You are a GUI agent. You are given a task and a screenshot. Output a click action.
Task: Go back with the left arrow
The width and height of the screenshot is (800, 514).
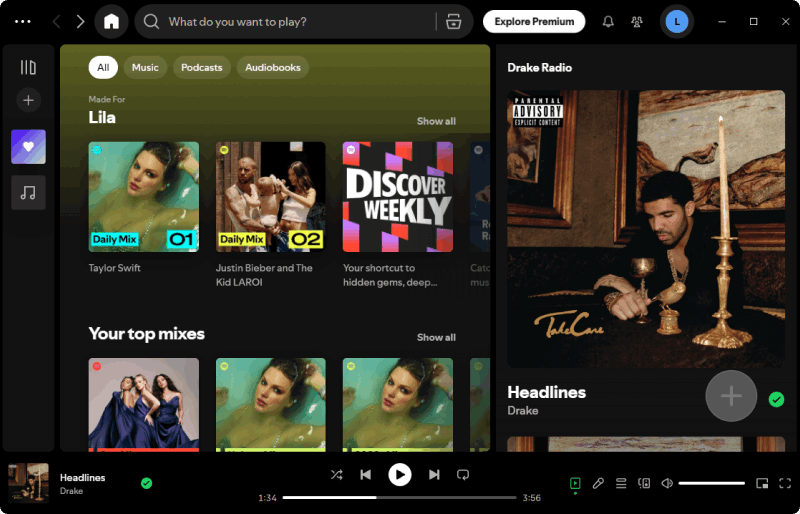(x=57, y=21)
